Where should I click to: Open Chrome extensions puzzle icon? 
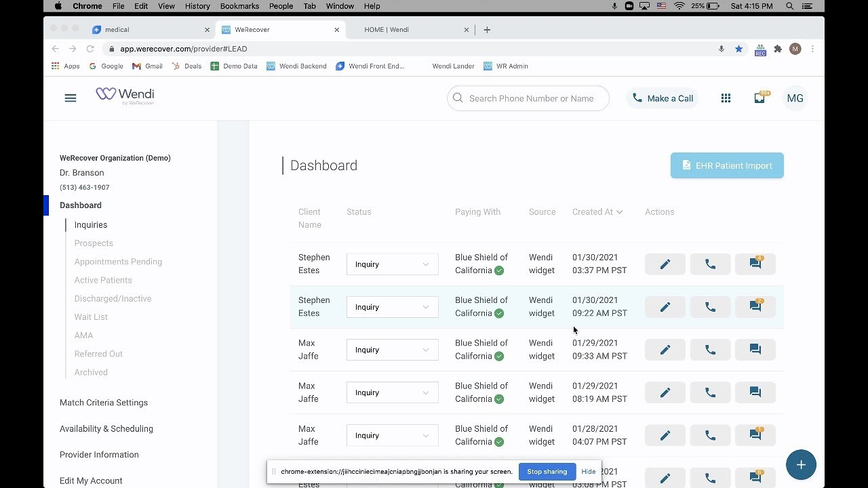778,49
